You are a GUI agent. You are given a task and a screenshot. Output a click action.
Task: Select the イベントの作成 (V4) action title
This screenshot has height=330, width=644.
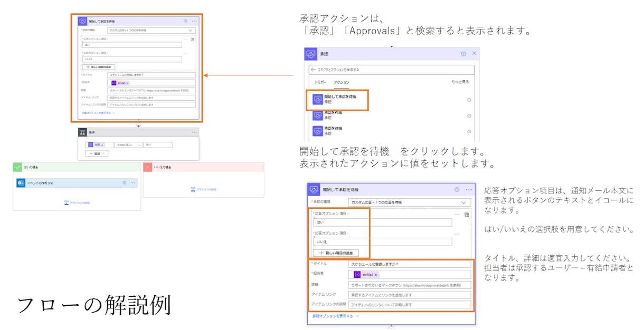[x=40, y=183]
